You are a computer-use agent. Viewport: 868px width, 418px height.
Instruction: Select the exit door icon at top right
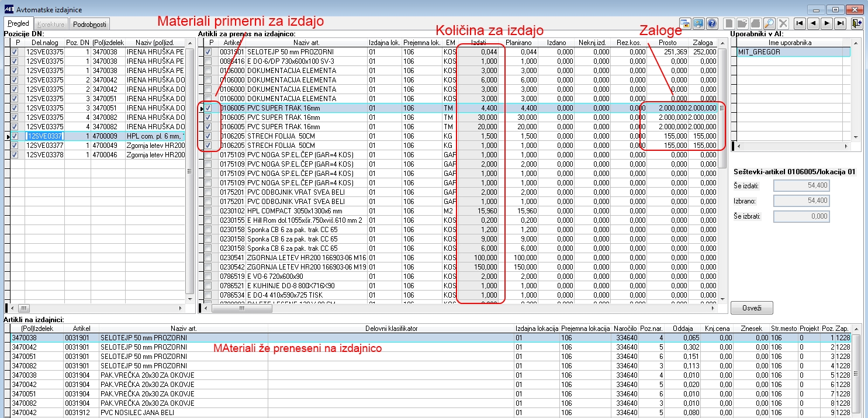click(x=857, y=23)
